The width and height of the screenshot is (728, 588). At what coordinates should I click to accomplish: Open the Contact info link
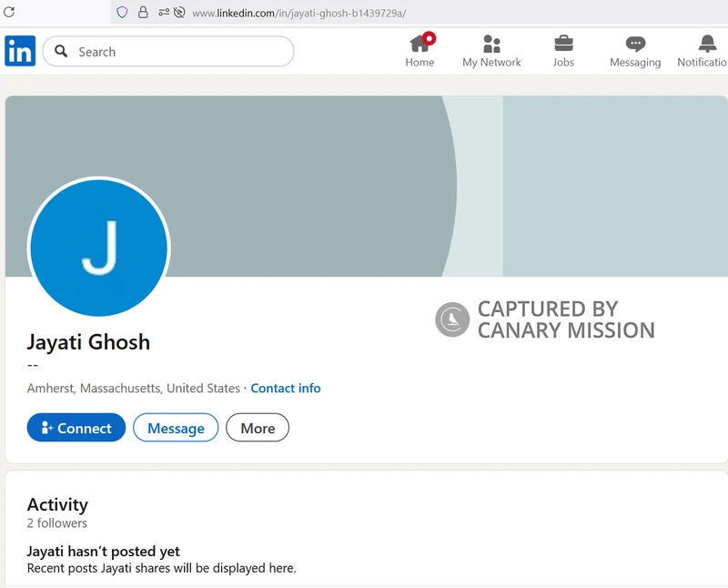(x=286, y=389)
